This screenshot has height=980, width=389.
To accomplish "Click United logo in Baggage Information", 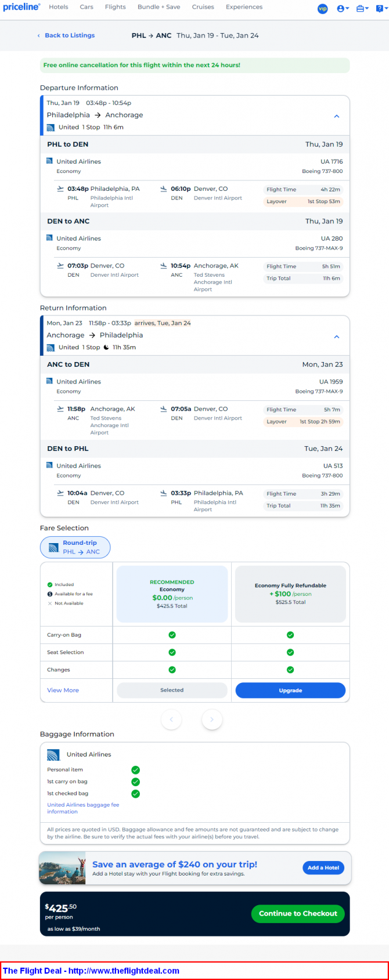I will coord(53,755).
